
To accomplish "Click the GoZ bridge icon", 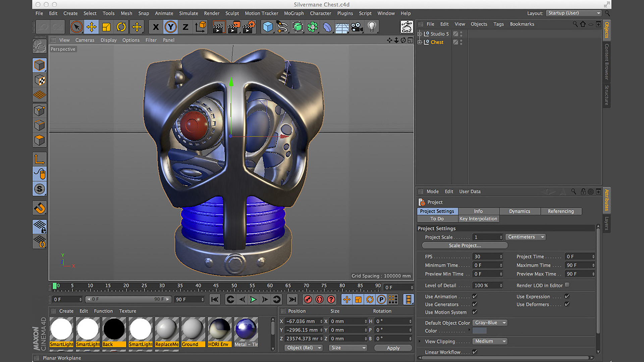I will [x=407, y=27].
